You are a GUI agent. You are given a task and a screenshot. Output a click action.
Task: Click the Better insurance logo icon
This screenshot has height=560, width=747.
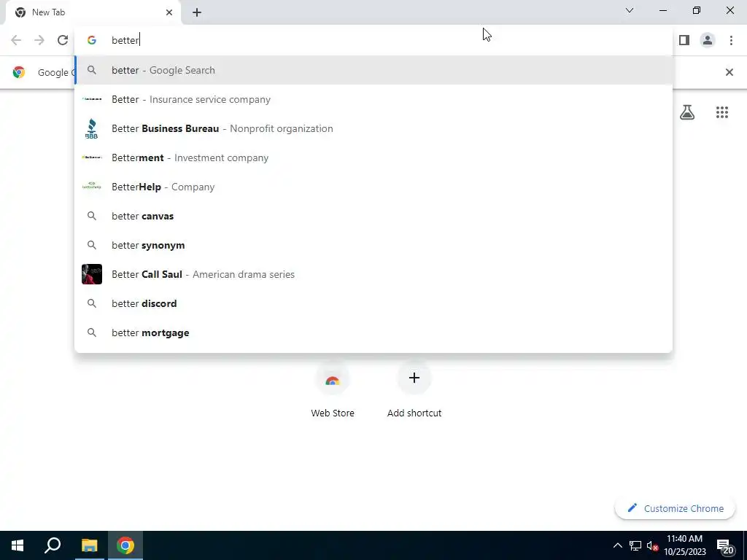coord(91,99)
